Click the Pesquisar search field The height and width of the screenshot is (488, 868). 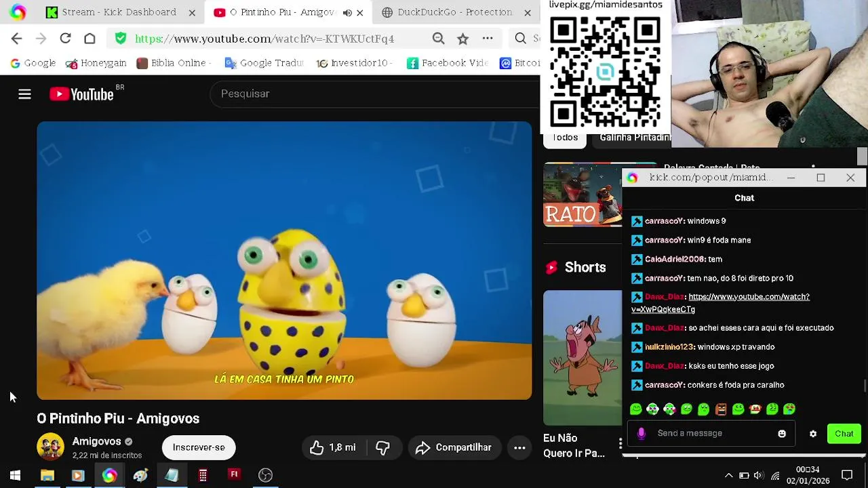pos(374,94)
